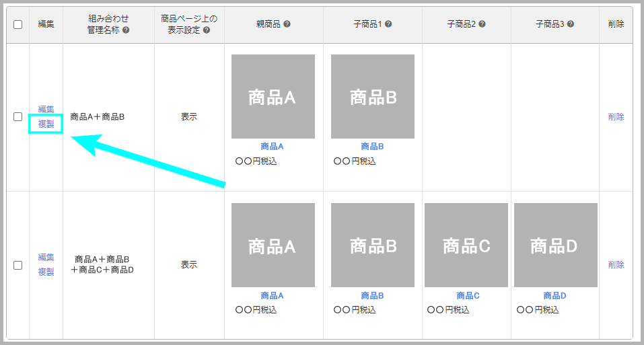The width and height of the screenshot is (644, 345).
Task: Open 商品C thumbnail image
Action: tap(466, 245)
